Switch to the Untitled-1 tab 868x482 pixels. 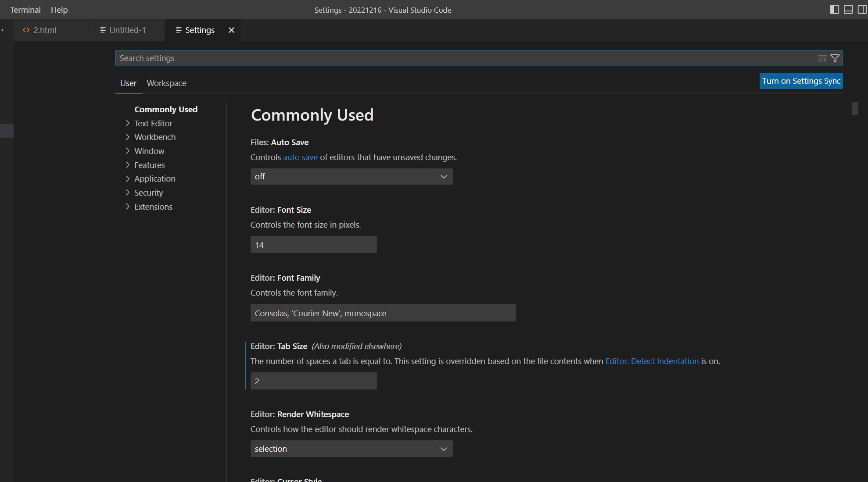pos(127,30)
